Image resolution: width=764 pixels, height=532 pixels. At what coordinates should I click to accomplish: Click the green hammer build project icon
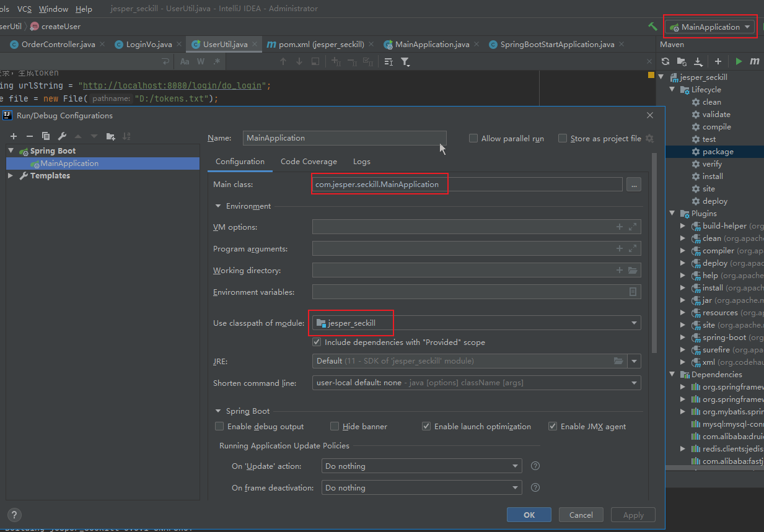652,27
